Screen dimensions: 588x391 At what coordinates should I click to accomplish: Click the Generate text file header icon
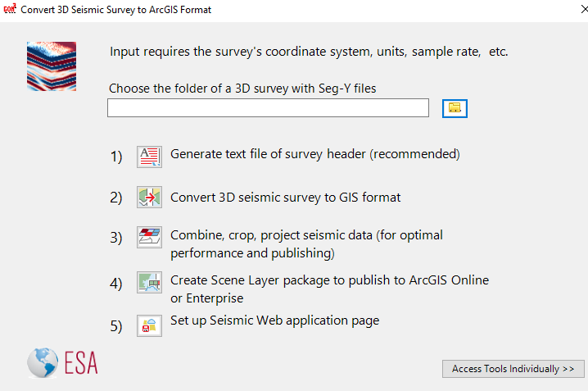click(149, 157)
